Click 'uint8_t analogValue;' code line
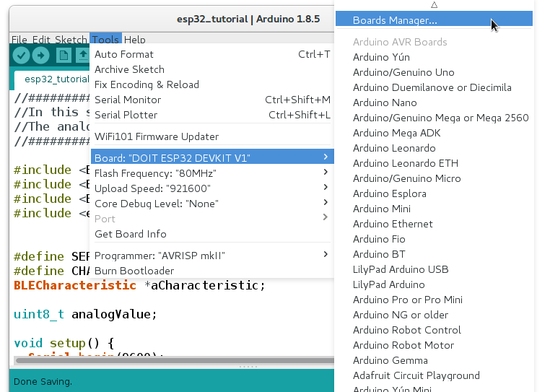The width and height of the screenshot is (550, 392). pos(85,314)
